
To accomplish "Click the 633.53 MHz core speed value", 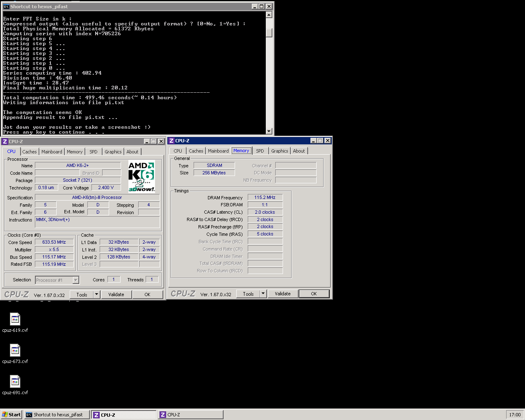I will pyautogui.click(x=54, y=242).
